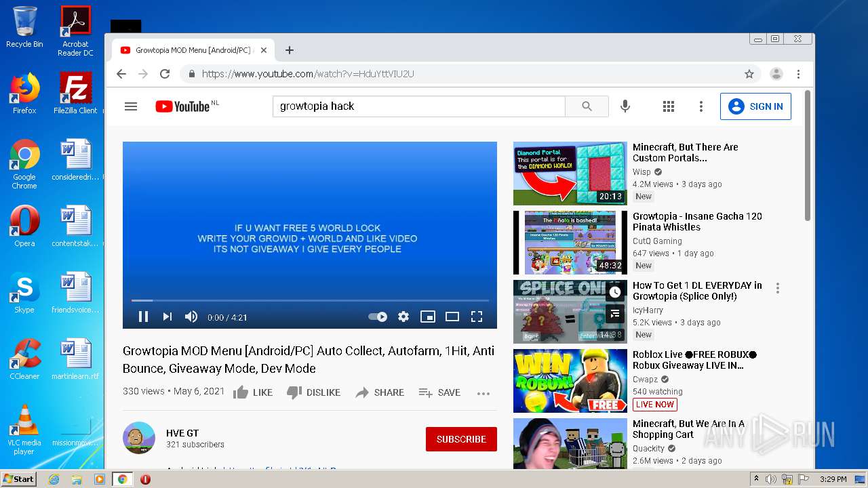Open HVE GT channel name link
This screenshot has height=488, width=868.
pos(182,433)
